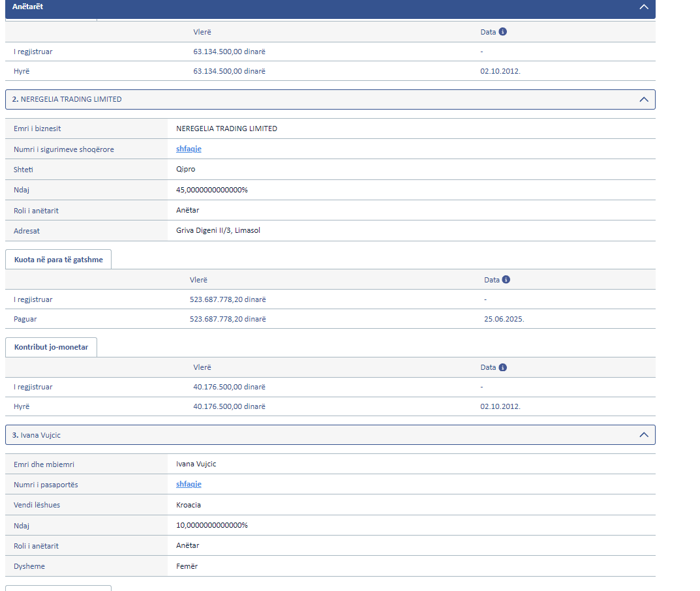The width and height of the screenshot is (700, 591).
Task: Click the NEREGELIA TRADING LIMITED business name value
Action: tap(226, 129)
